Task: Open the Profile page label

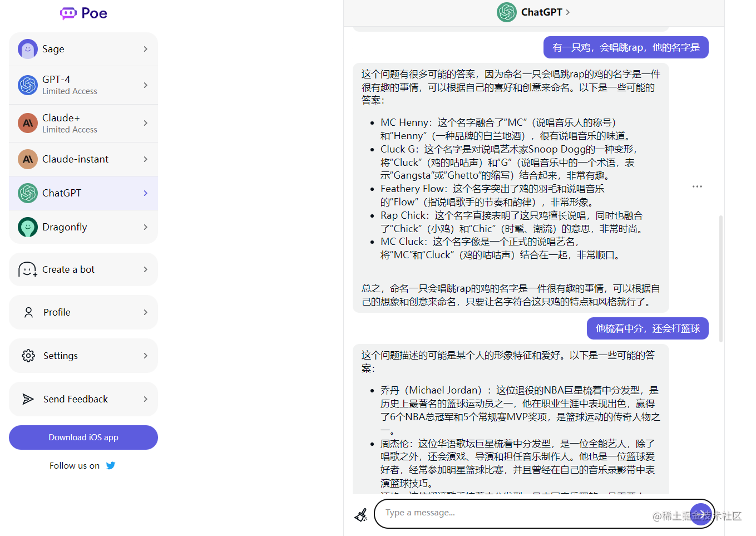Action: (57, 312)
